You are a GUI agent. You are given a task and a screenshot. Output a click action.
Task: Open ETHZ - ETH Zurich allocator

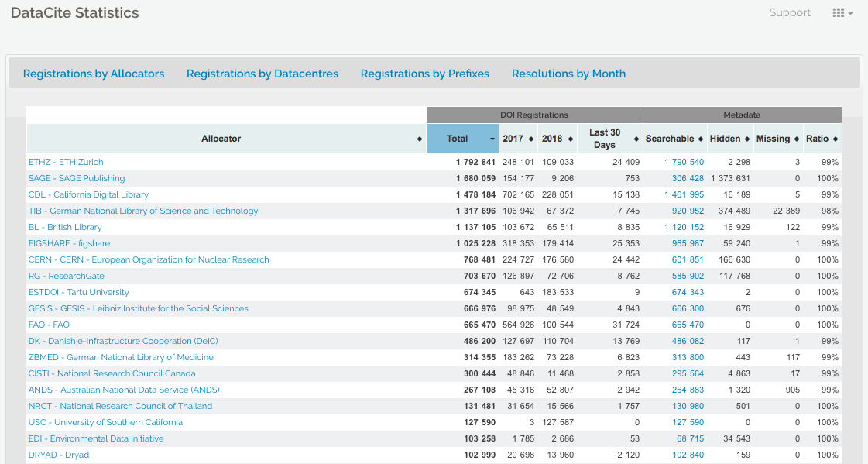coord(66,162)
